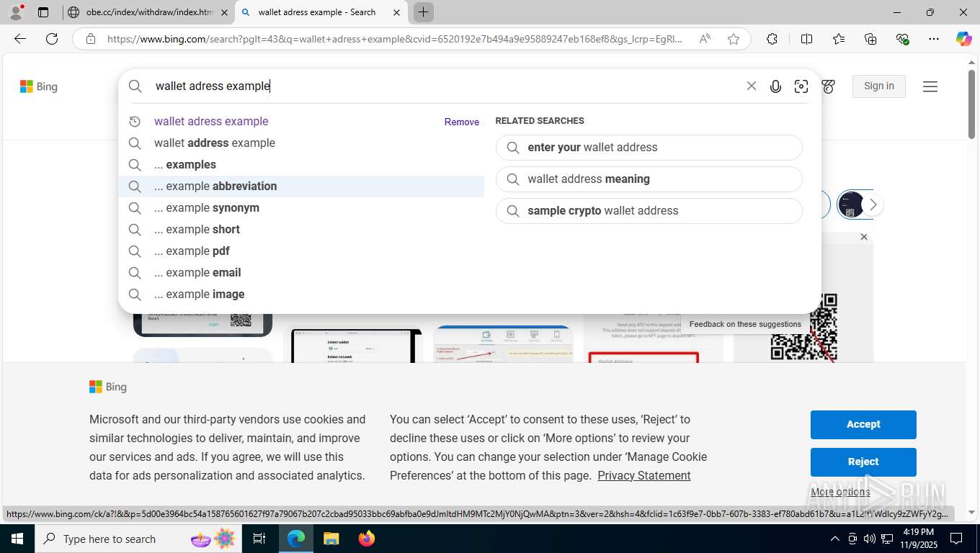980x553 pixels.
Task: Open a new browser tab
Action: (x=423, y=12)
